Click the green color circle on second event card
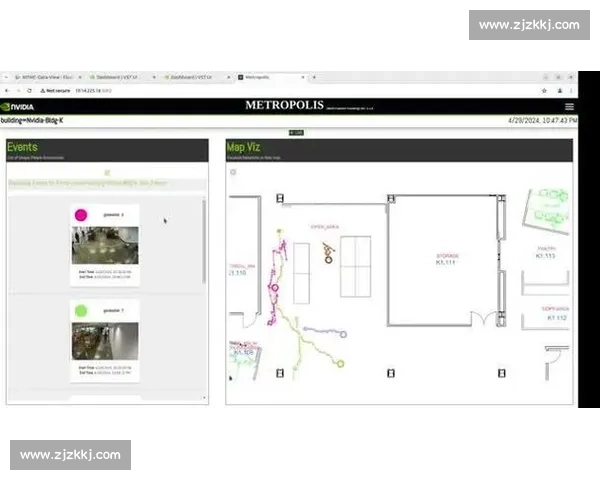The width and height of the screenshot is (600, 480). click(81, 311)
